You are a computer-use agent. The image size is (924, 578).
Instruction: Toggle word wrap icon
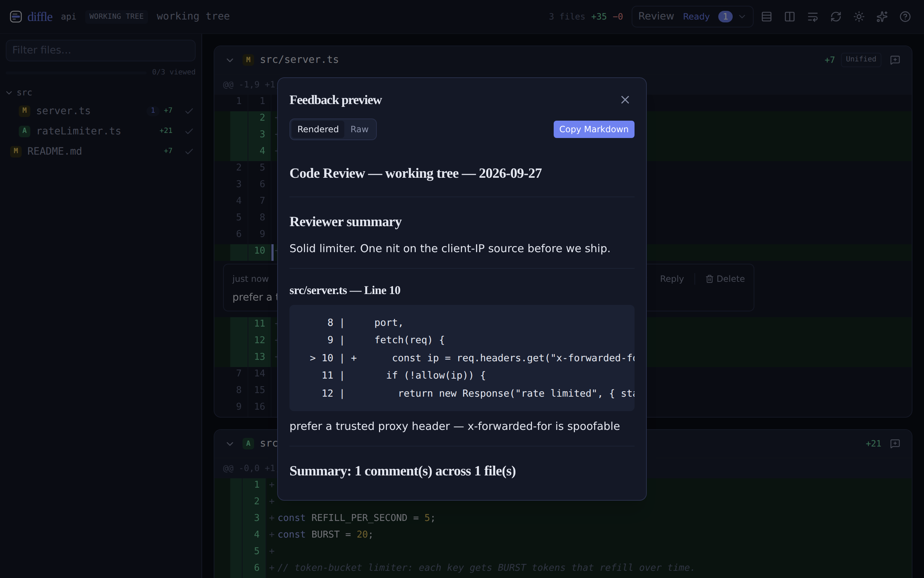[813, 17]
